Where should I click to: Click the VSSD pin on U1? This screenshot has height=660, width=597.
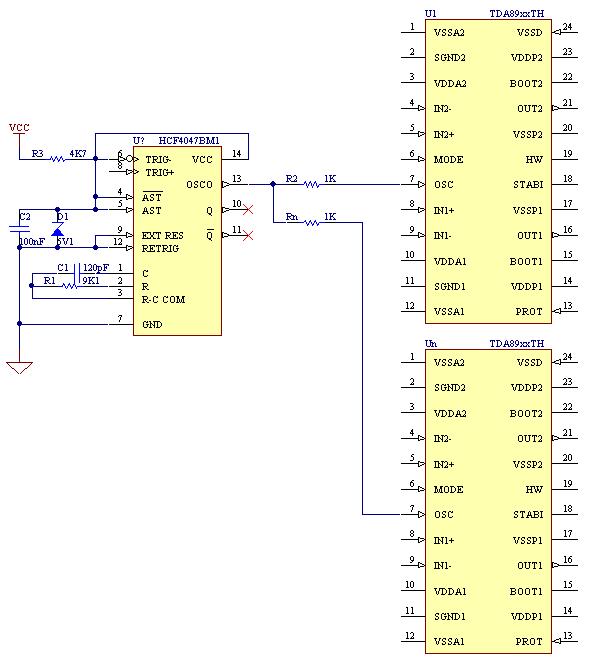tap(530, 33)
